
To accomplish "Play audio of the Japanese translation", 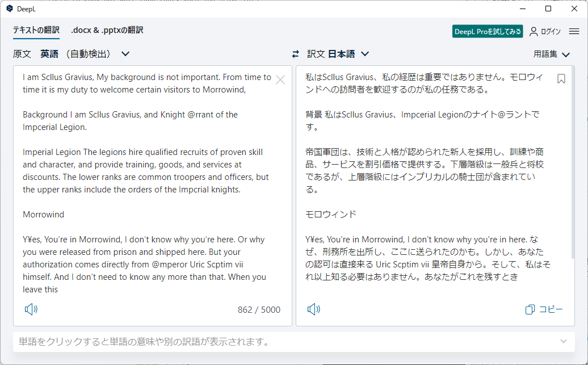I will [x=313, y=309].
